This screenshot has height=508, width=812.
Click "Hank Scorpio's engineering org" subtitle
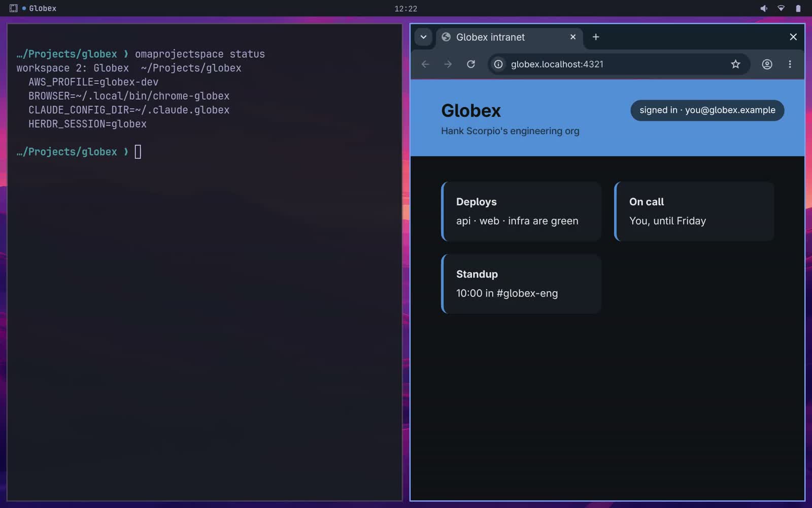coord(510,131)
